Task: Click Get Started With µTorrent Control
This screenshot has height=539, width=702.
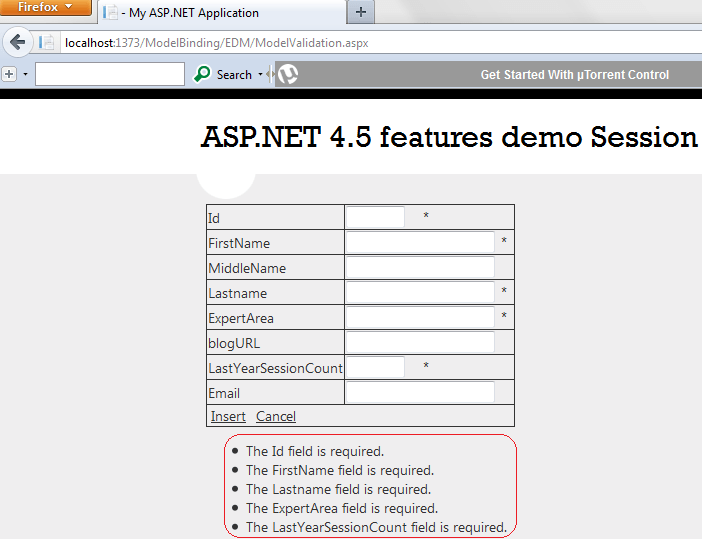Action: [574, 75]
